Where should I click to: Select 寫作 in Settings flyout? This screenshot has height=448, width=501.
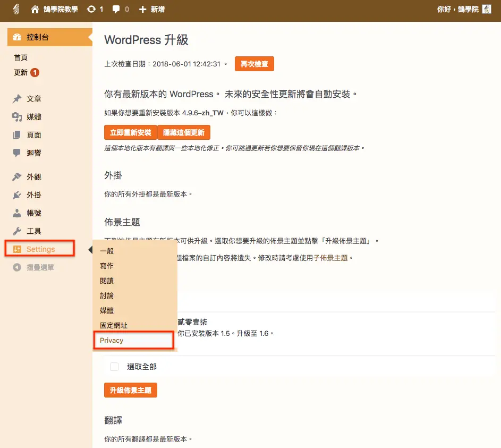(x=107, y=266)
